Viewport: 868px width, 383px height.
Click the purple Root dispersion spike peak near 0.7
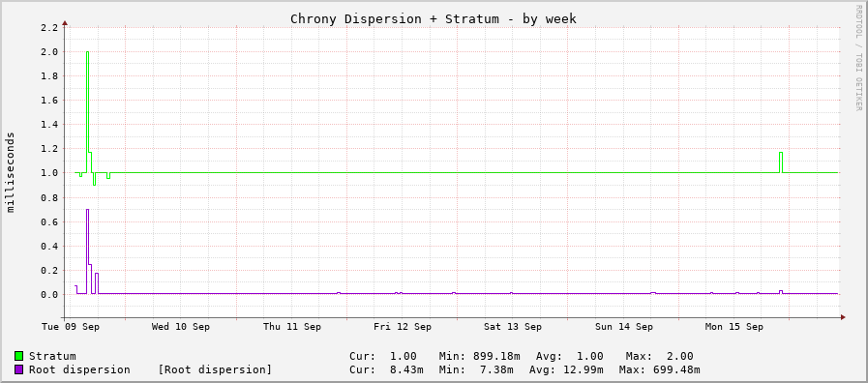87,210
